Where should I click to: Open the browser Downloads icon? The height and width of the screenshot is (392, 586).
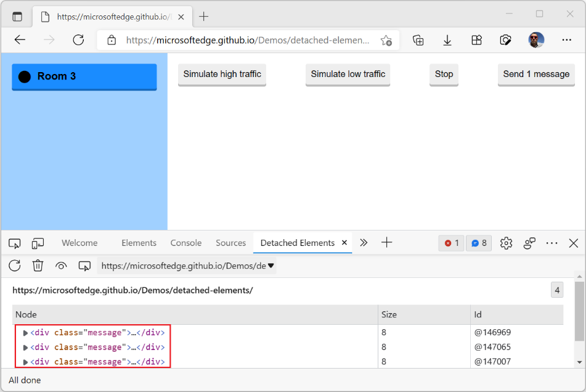(x=447, y=40)
